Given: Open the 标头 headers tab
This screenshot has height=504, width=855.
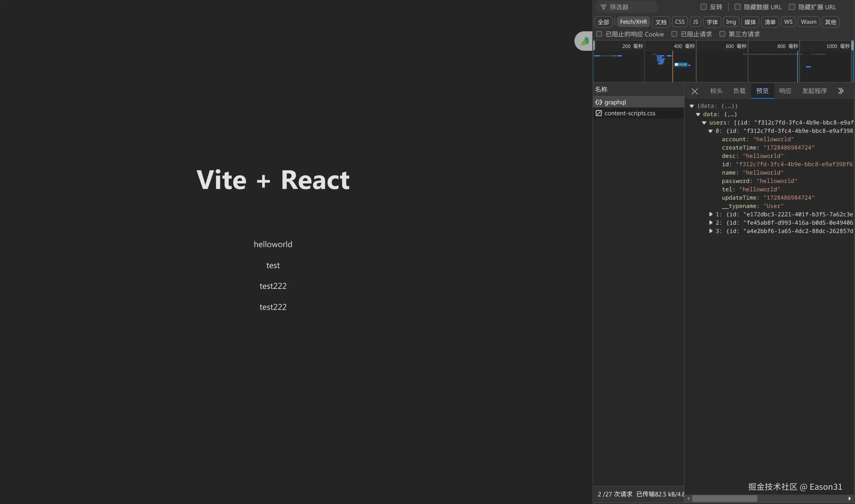Looking at the screenshot, I should 716,91.
